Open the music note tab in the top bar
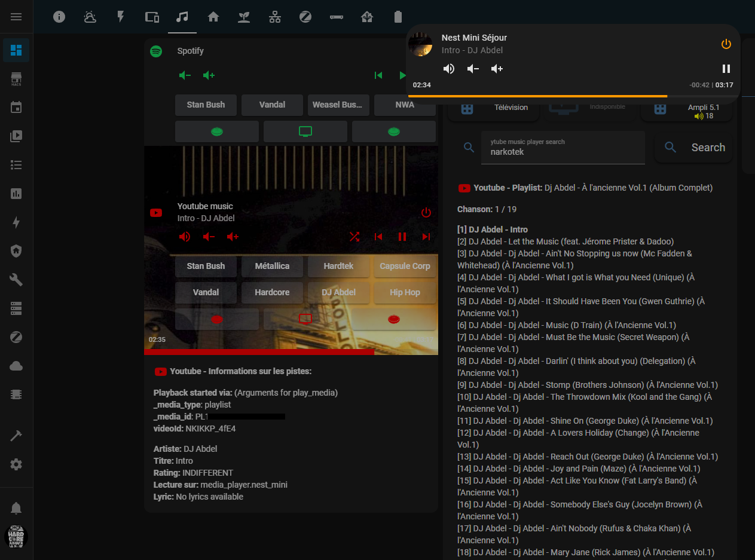Screen dimensions: 755x560 182,17
